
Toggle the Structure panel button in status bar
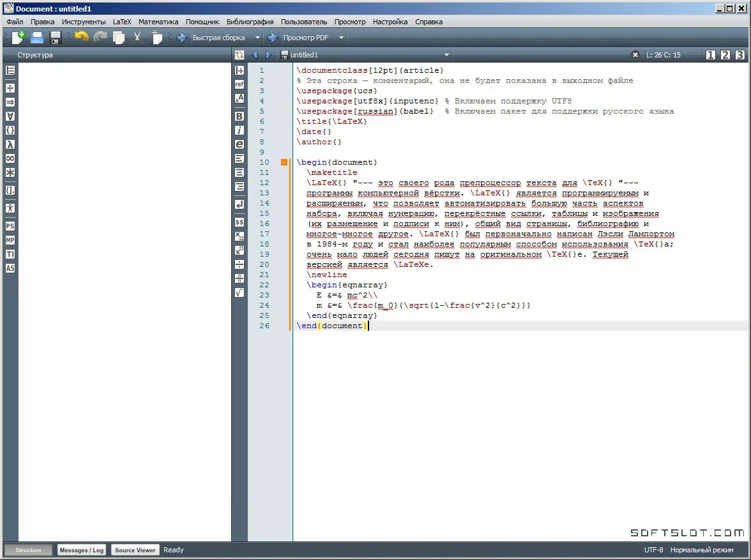(x=28, y=550)
